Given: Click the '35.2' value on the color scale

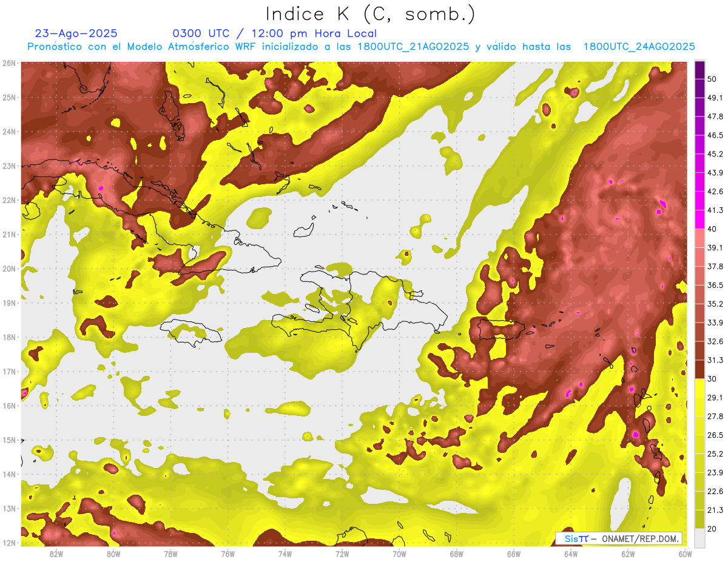Looking at the screenshot, I should [x=715, y=304].
